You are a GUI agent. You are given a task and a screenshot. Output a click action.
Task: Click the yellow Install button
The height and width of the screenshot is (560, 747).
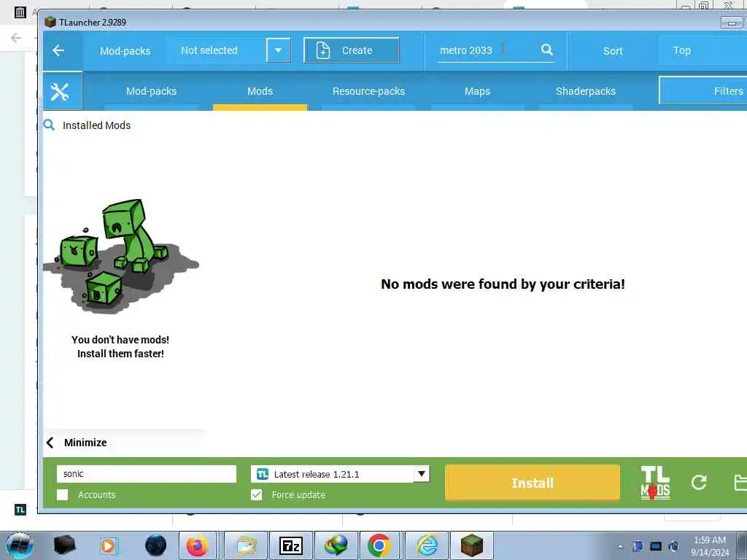click(532, 483)
